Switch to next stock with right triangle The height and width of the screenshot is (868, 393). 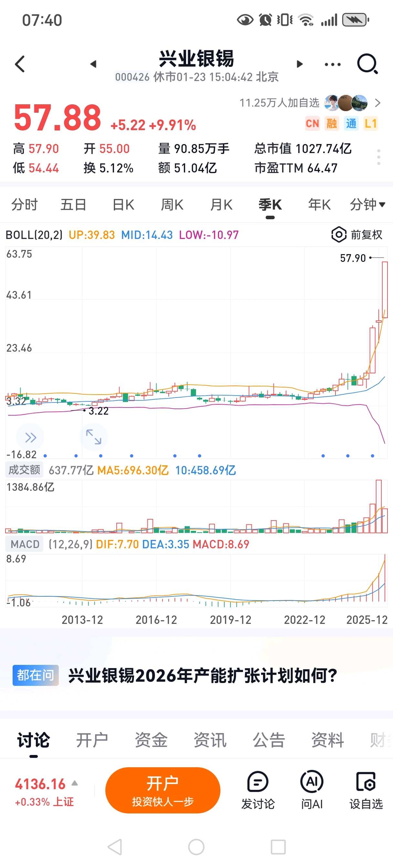click(x=300, y=64)
